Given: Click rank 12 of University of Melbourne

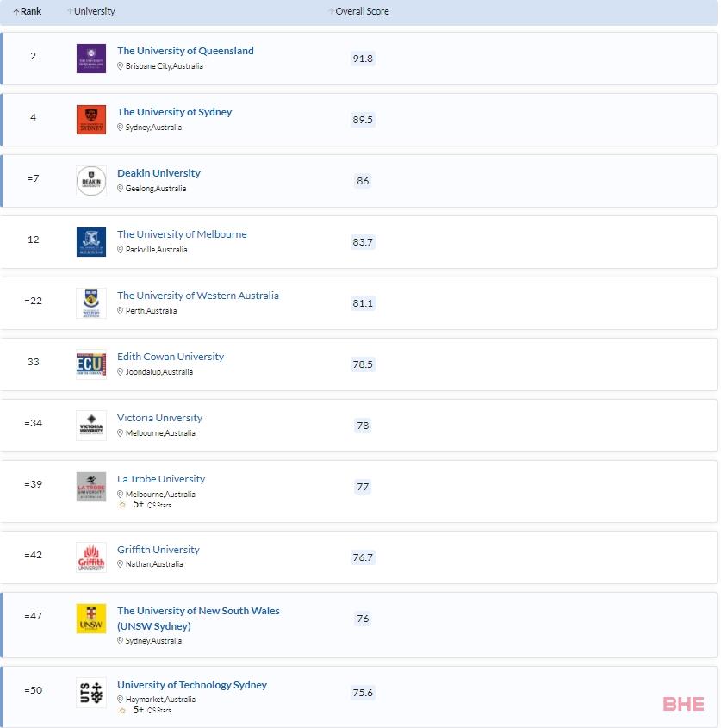Looking at the screenshot, I should (33, 240).
